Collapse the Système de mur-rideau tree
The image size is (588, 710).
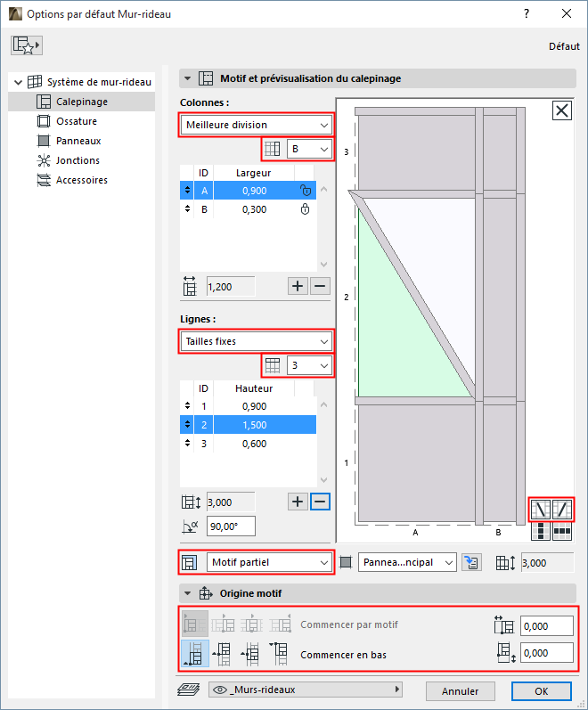(x=18, y=83)
